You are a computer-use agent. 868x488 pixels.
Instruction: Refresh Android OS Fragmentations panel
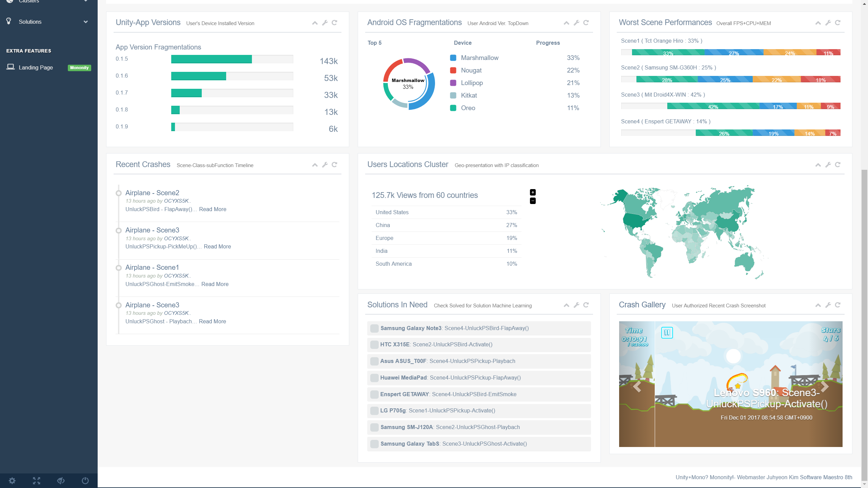(586, 23)
